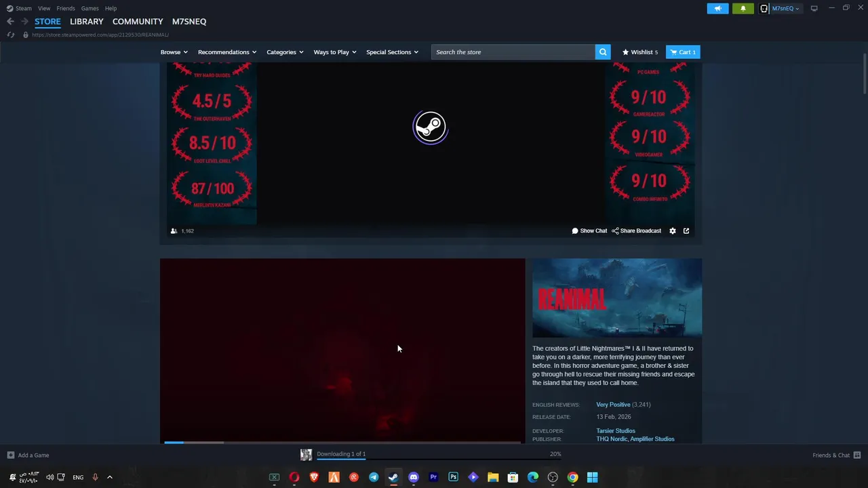Click the trailer video seek bar

click(342, 442)
